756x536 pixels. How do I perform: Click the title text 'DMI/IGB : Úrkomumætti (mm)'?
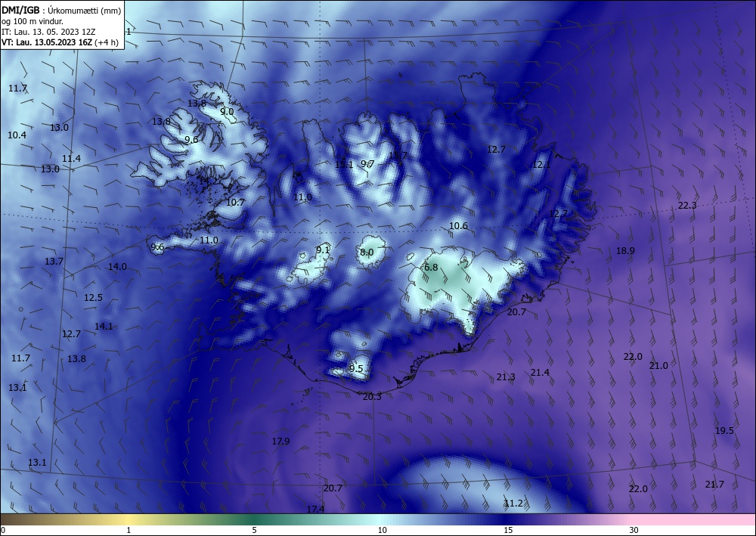click(61, 11)
